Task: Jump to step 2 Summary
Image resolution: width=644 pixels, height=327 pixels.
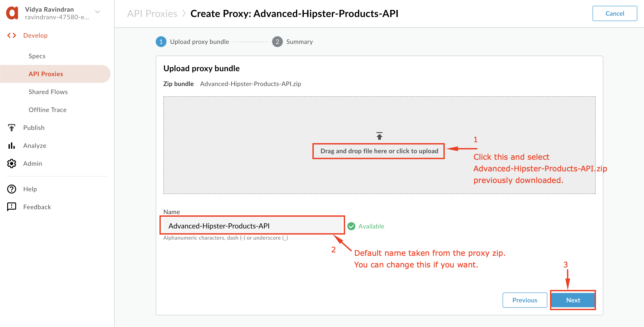Action: pyautogui.click(x=292, y=41)
